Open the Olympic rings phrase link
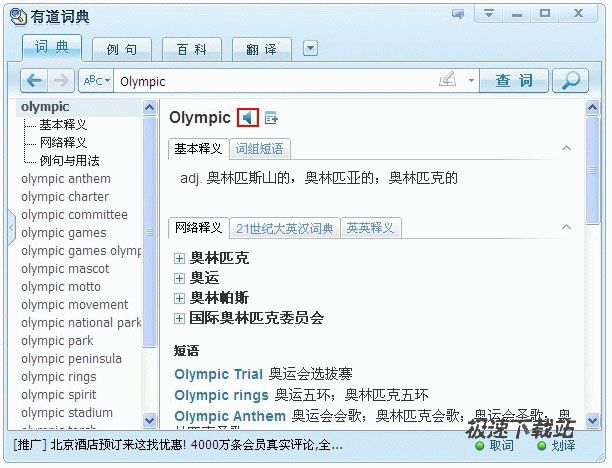Screen dimensions: 612x468 tap(221, 395)
